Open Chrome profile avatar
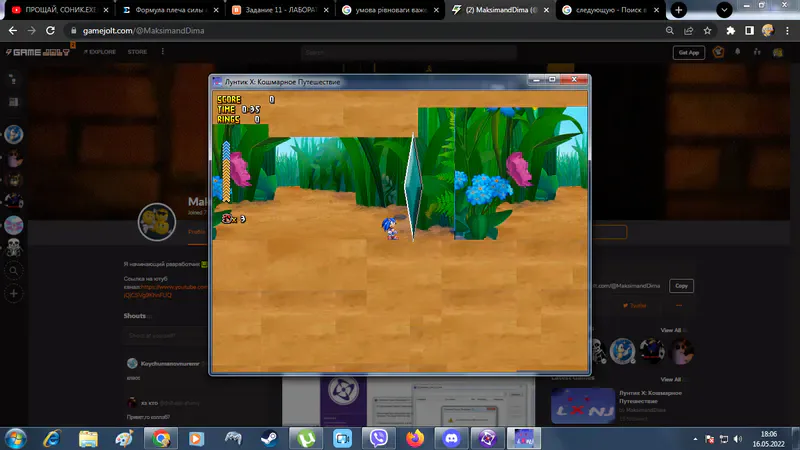Image resolution: width=800 pixels, height=450 pixels. [x=768, y=31]
